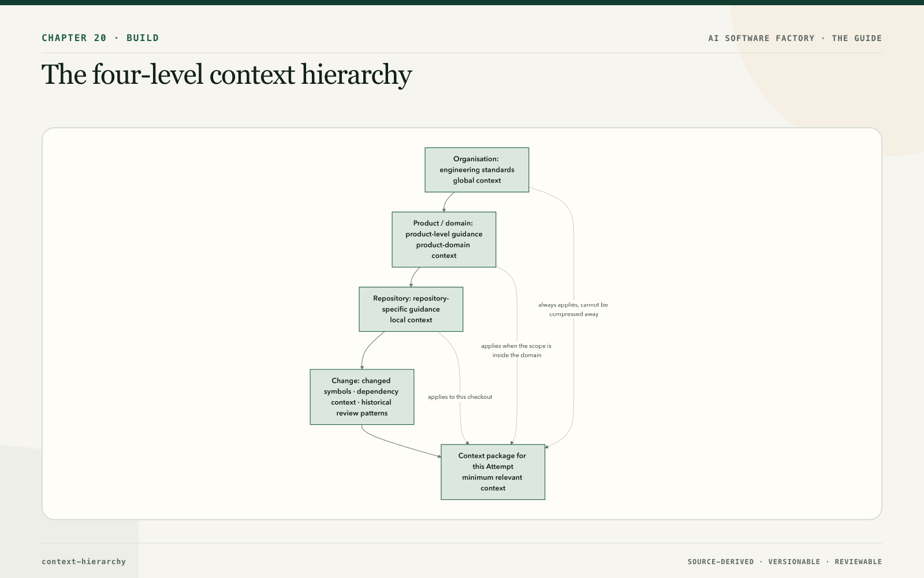Click the label 'applies to this checkout'
The height and width of the screenshot is (578, 924).
[460, 397]
